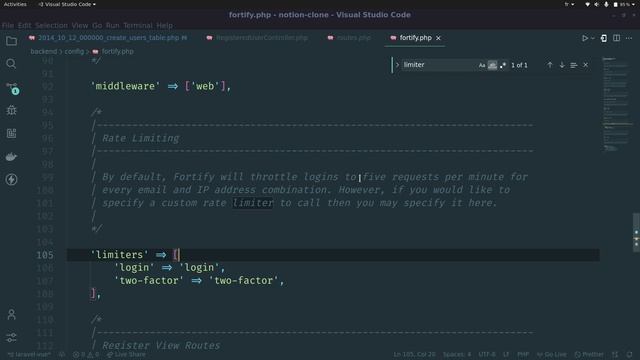Go to previous match in find widget

click(x=550, y=65)
